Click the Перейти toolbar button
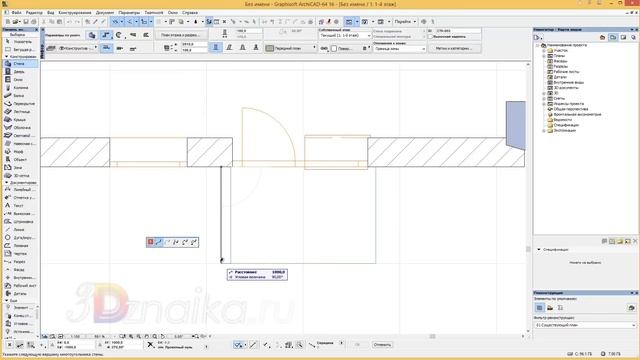 point(405,21)
